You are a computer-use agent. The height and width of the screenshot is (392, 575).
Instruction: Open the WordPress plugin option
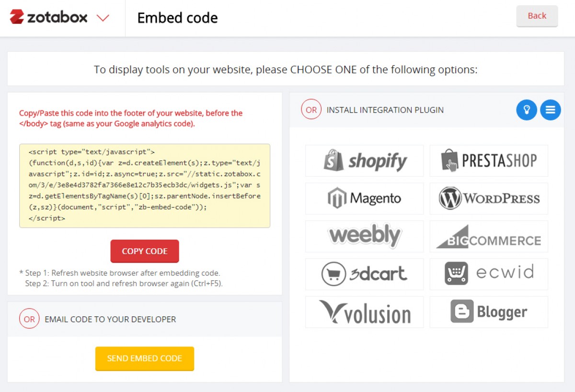[x=489, y=198]
